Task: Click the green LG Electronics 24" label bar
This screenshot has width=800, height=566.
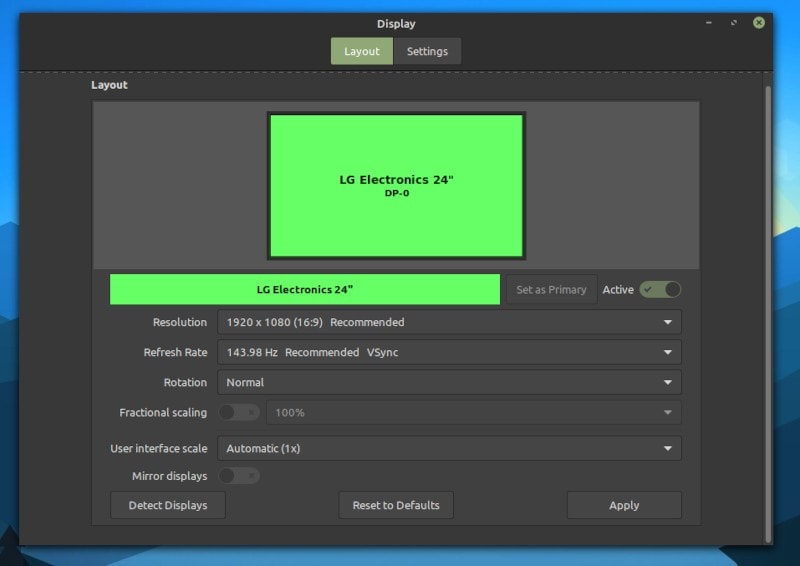Action: (x=305, y=289)
